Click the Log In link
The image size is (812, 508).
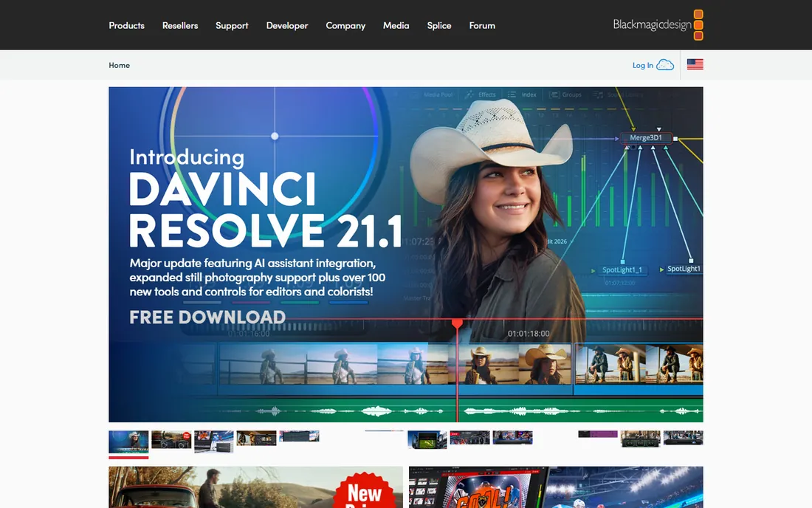pos(643,65)
